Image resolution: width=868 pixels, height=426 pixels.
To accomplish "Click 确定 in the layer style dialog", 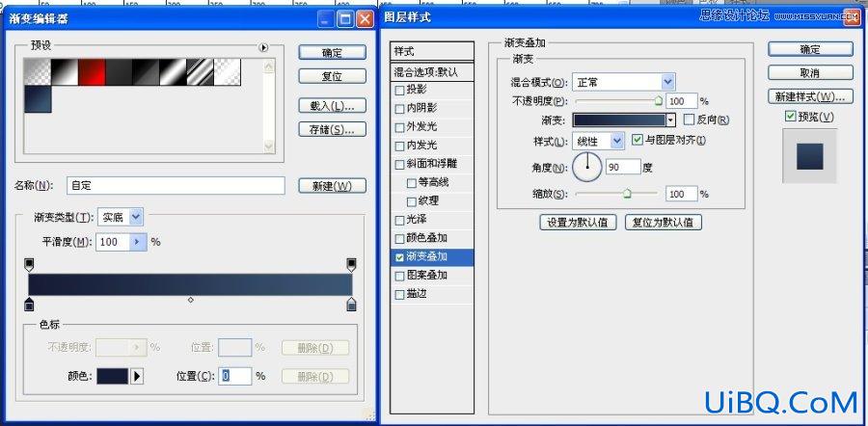I will [x=810, y=49].
